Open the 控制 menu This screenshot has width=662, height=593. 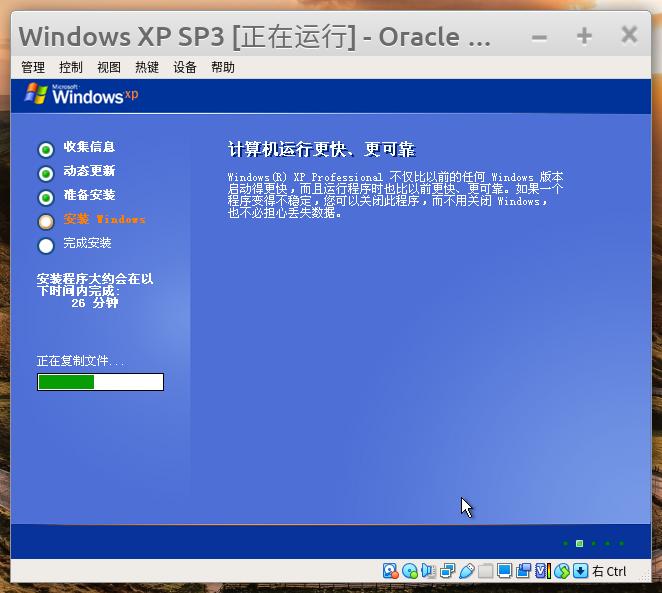coord(71,67)
